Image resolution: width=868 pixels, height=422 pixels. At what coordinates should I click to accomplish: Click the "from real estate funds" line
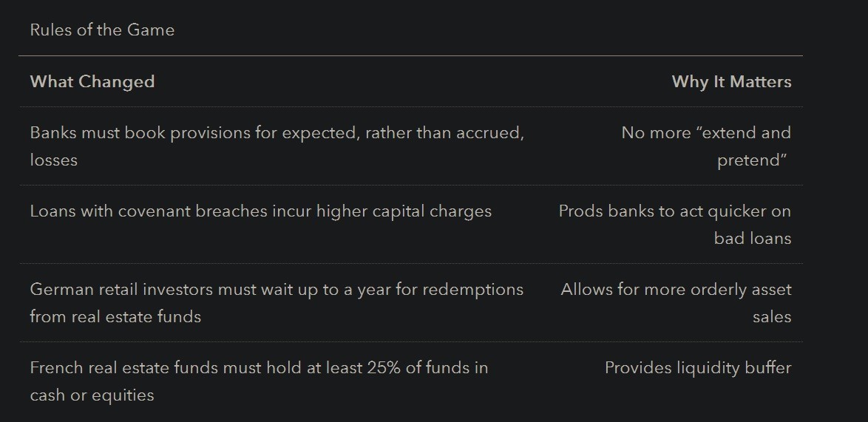click(x=115, y=317)
